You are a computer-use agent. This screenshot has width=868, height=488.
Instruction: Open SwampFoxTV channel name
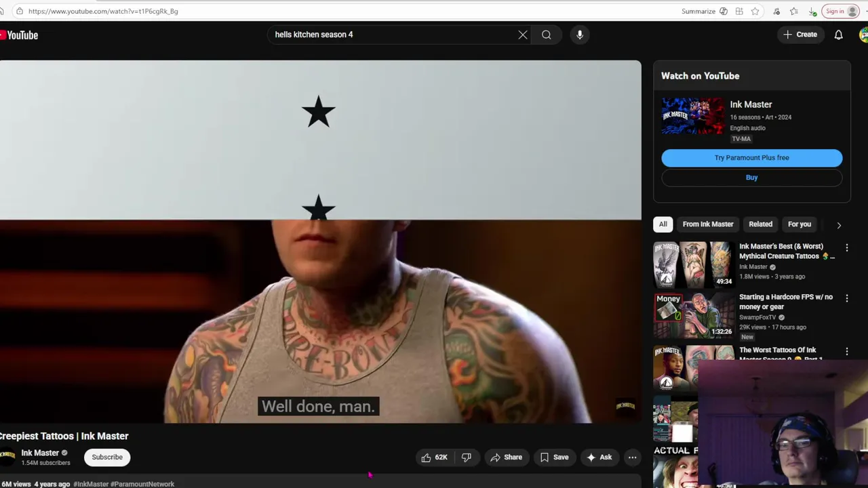pos(757,317)
